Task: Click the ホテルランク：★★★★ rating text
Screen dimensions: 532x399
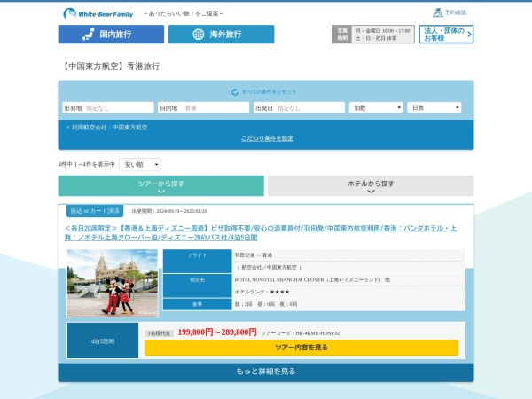Action: click(x=262, y=292)
